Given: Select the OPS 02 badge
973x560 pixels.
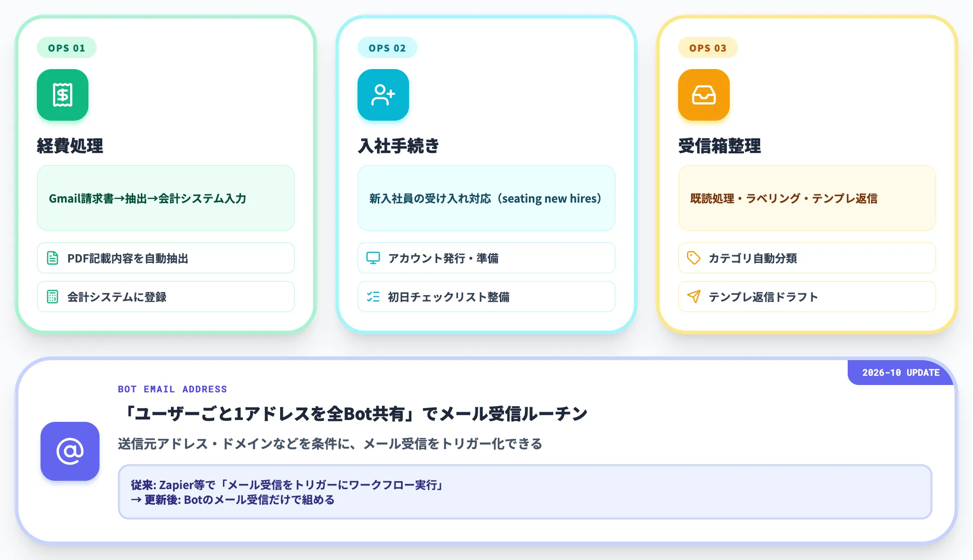Looking at the screenshot, I should coord(387,48).
